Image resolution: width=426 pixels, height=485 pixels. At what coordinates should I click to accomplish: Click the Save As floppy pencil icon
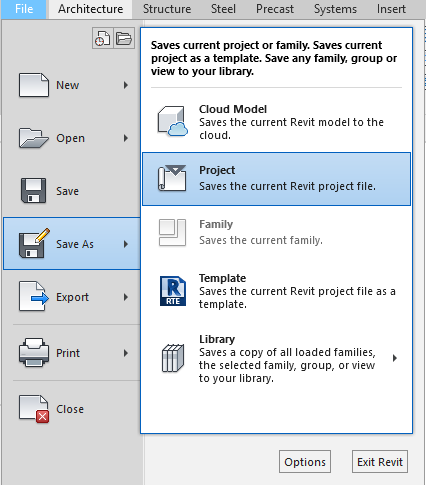click(34, 243)
